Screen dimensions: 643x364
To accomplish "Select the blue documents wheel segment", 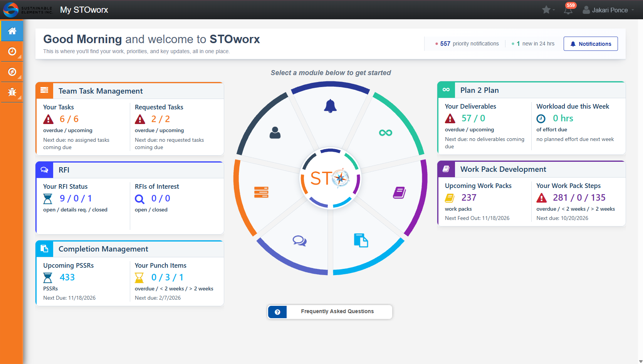I will (361, 240).
